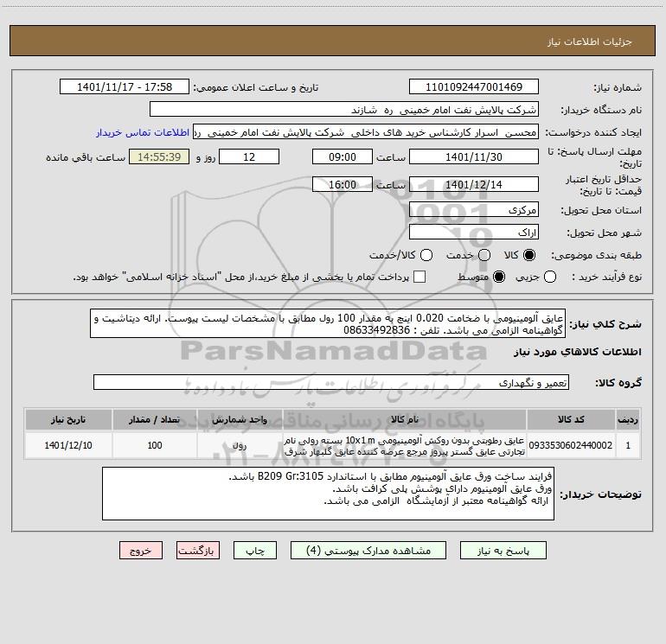The image size is (666, 644).
Task: Click the general need description text box
Action: (328, 324)
